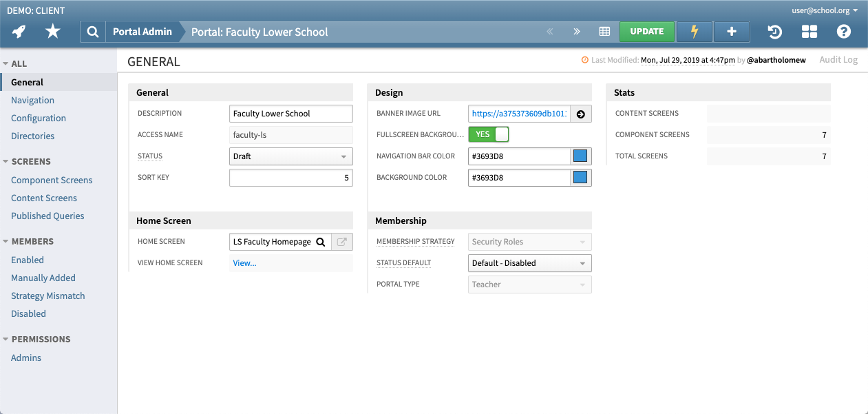The image size is (868, 414).
Task: Open the Status Default dropdown
Action: pos(529,262)
